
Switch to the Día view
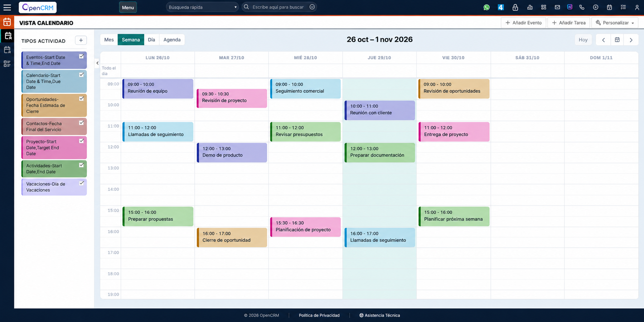(151, 40)
